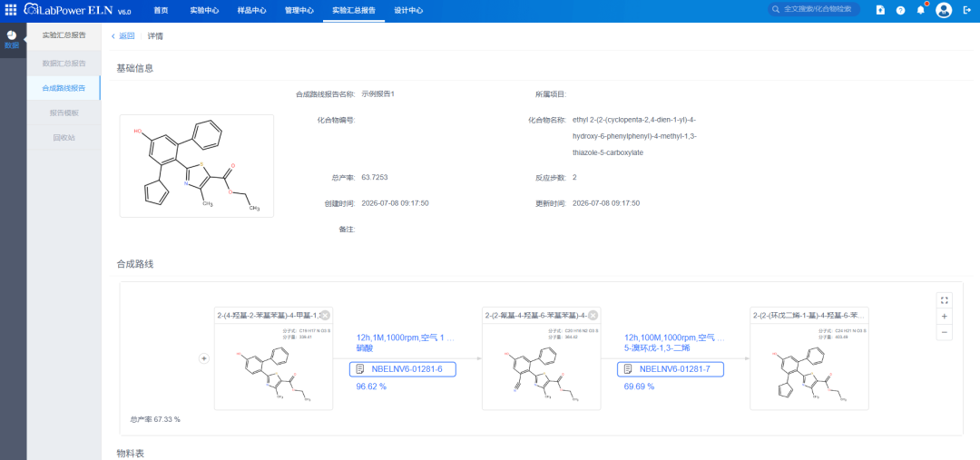Click the 基础信息 section heading
980x460 pixels.
(135, 68)
